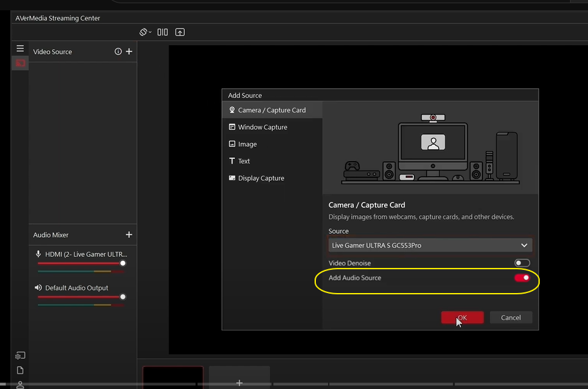Screen dimensions: 588x389
Task: Mute the Default Audio Output speaker
Action: [39, 288]
